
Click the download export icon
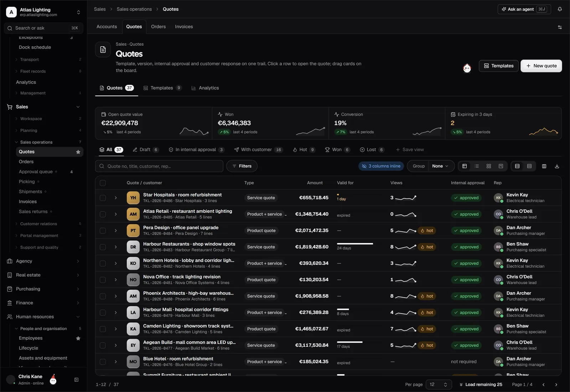pos(557,166)
